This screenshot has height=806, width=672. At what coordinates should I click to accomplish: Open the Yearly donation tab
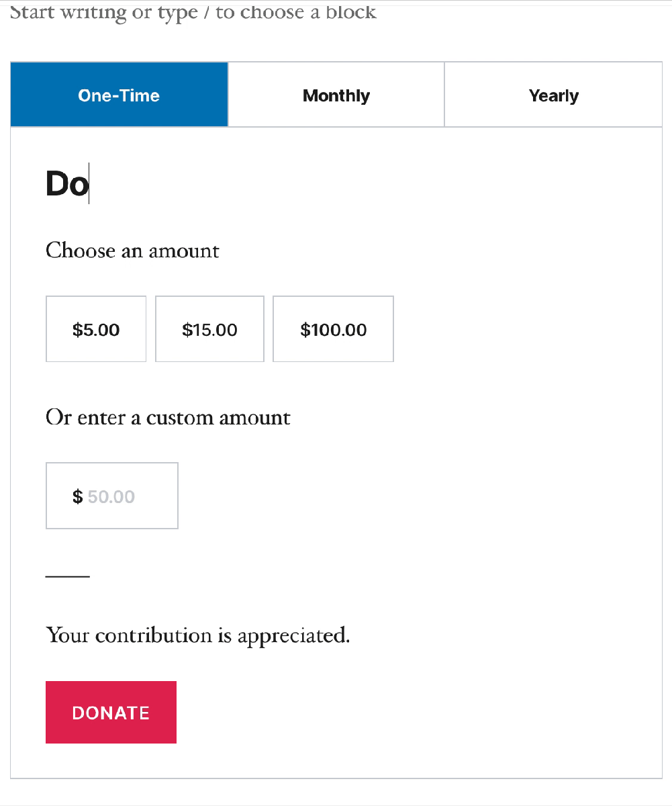553,95
